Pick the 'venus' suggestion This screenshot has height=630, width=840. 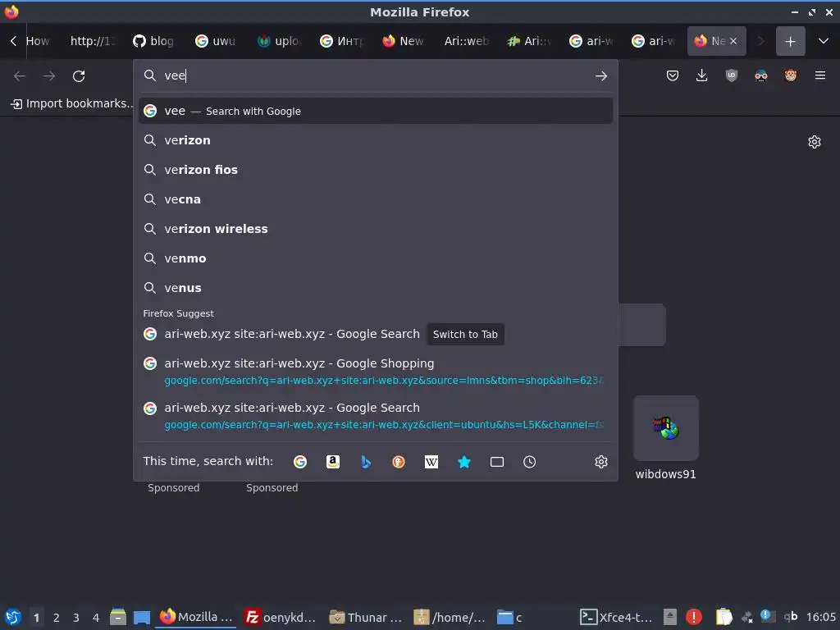(376, 288)
